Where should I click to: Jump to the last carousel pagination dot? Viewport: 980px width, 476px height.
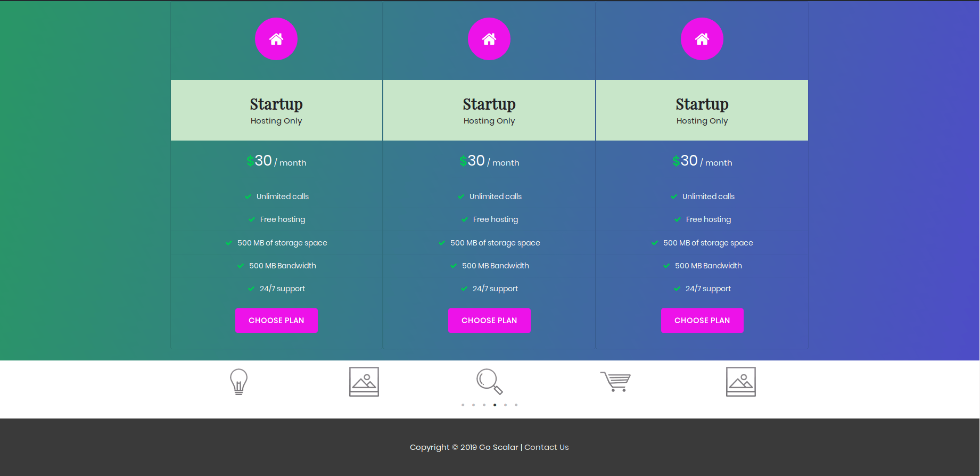point(516,405)
